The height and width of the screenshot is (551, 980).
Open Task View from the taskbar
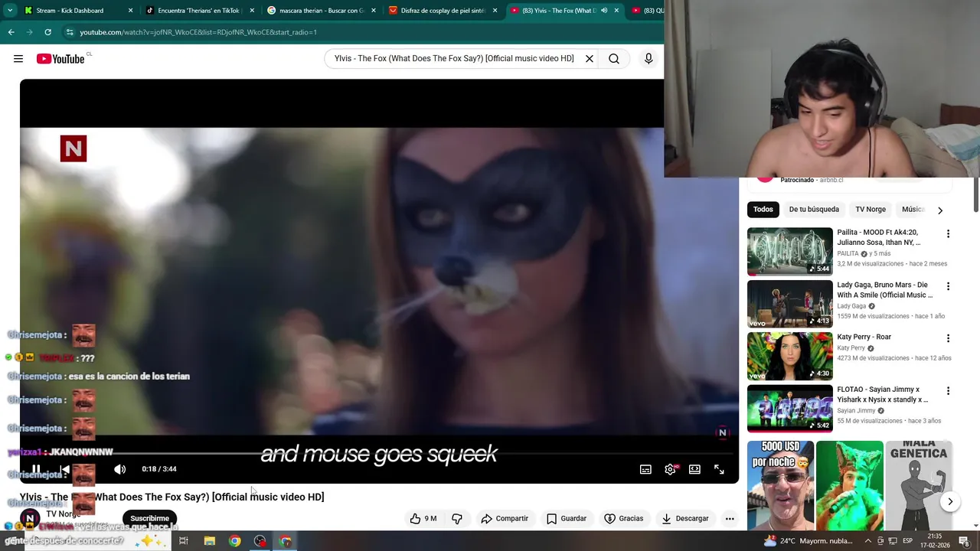[x=184, y=541]
